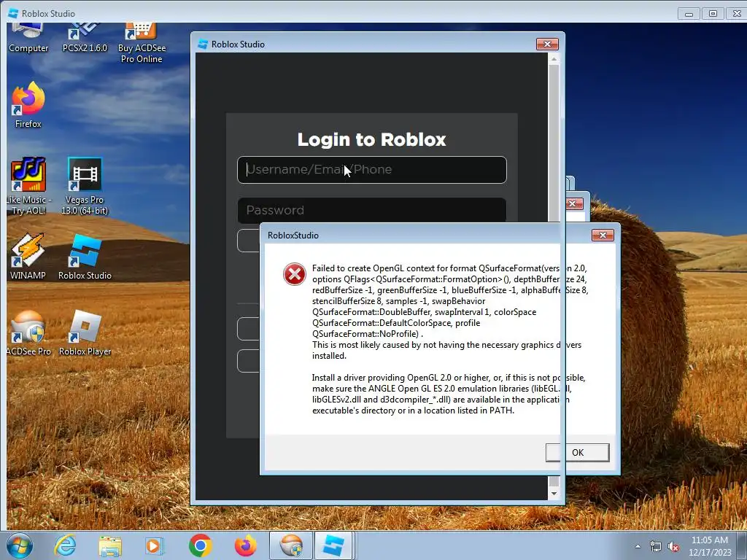Focus the Password input field
Screen dimensions: 747x560
click(371, 210)
